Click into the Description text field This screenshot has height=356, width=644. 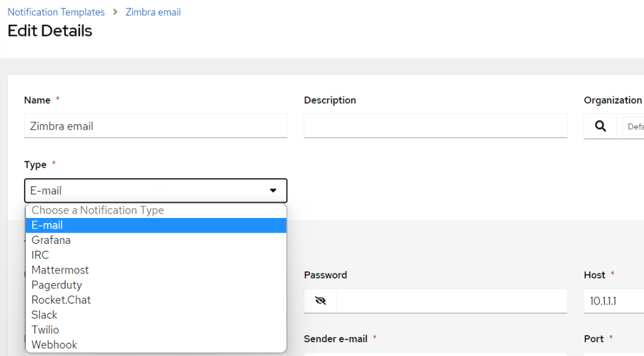[x=435, y=126]
